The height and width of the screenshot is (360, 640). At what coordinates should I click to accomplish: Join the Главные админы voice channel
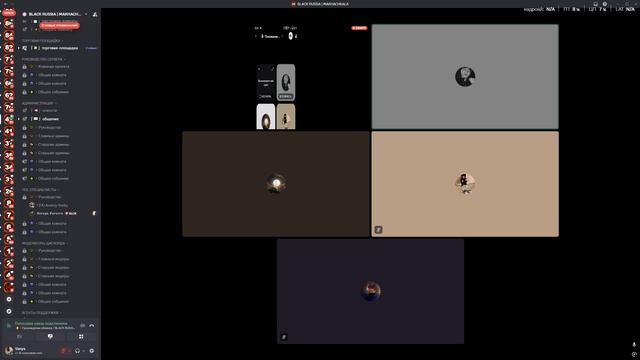click(53, 136)
